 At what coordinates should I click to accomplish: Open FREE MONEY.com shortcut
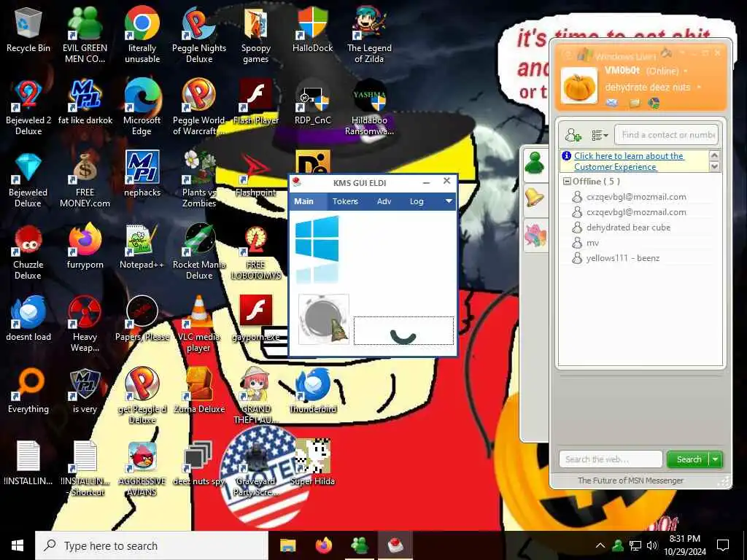[85, 179]
